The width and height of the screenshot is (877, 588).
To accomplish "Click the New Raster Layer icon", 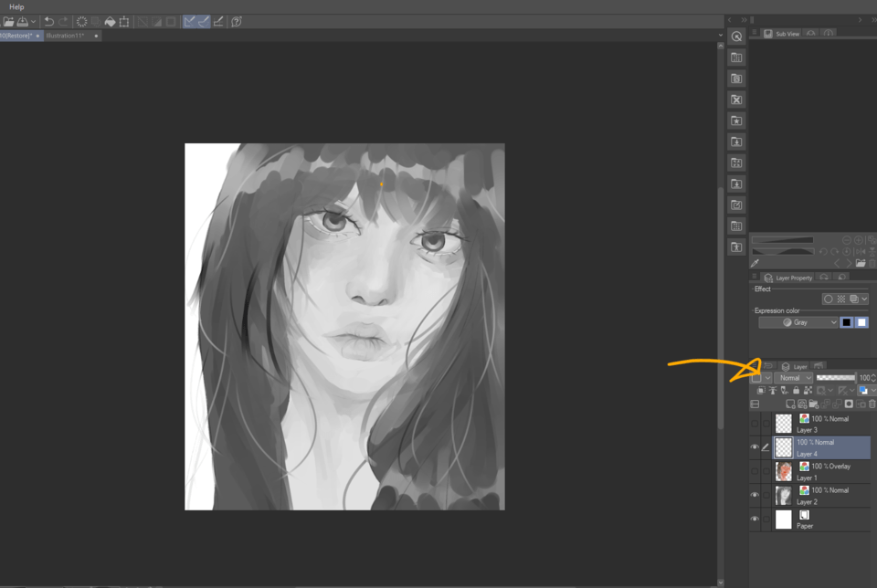I will (x=792, y=404).
